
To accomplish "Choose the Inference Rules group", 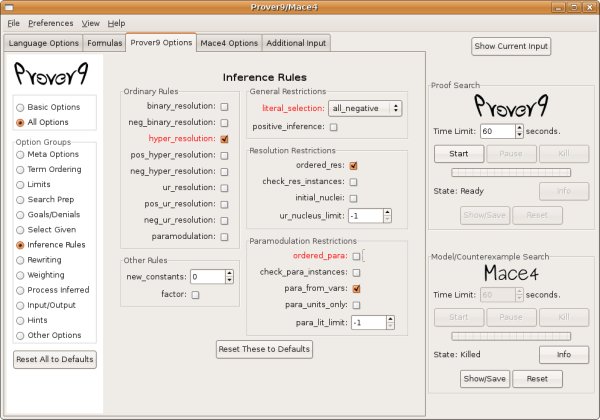I will click(x=51, y=245).
